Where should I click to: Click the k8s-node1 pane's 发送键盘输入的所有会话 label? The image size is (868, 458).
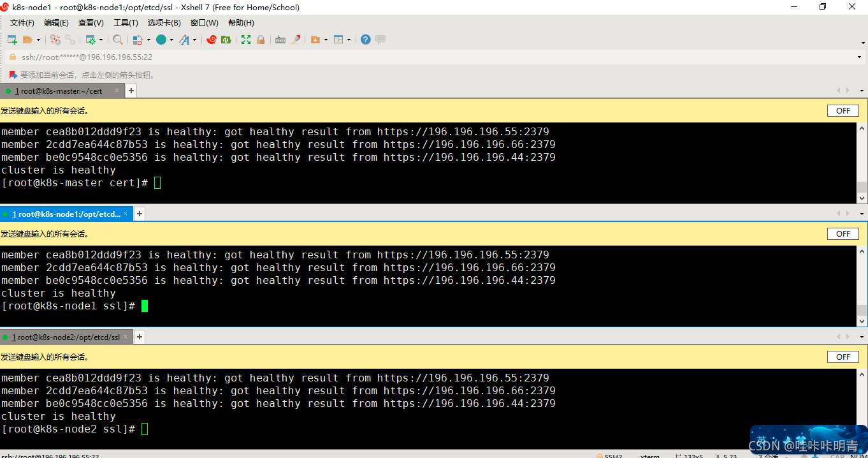[x=45, y=234]
